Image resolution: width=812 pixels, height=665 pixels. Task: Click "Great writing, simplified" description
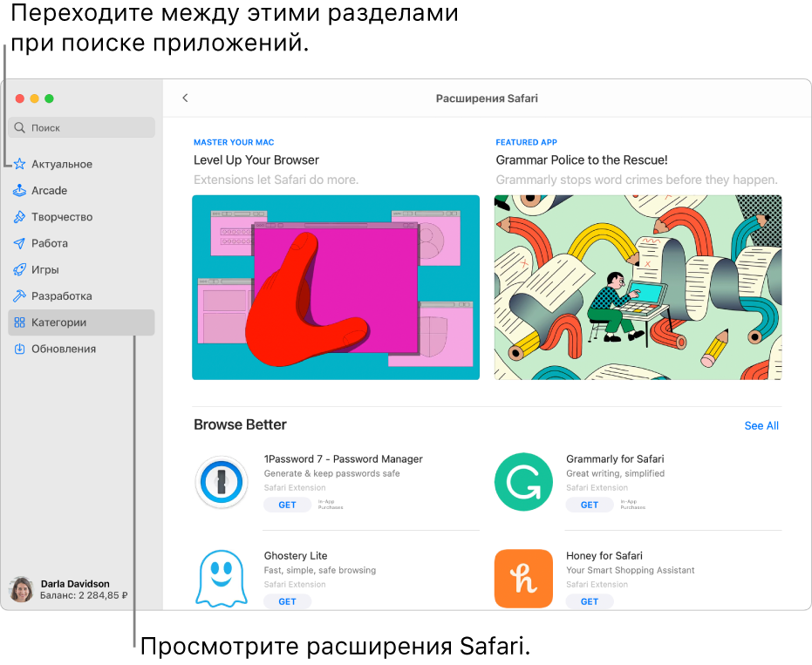pos(615,473)
